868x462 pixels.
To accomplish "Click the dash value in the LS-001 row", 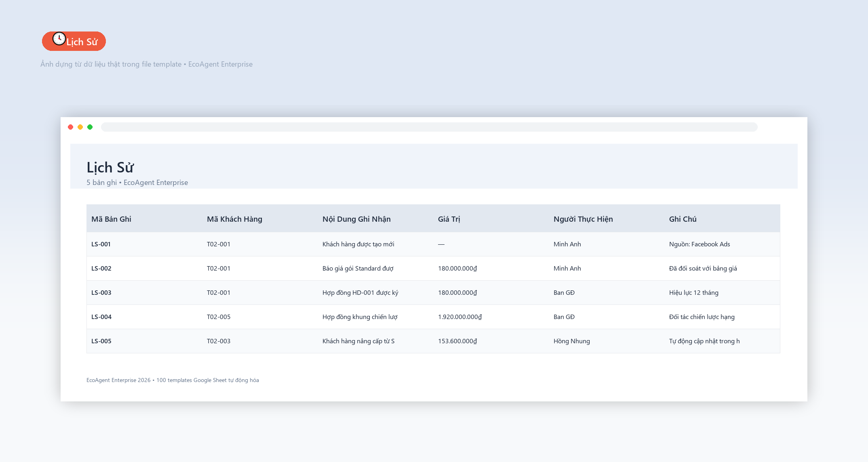I will point(441,244).
